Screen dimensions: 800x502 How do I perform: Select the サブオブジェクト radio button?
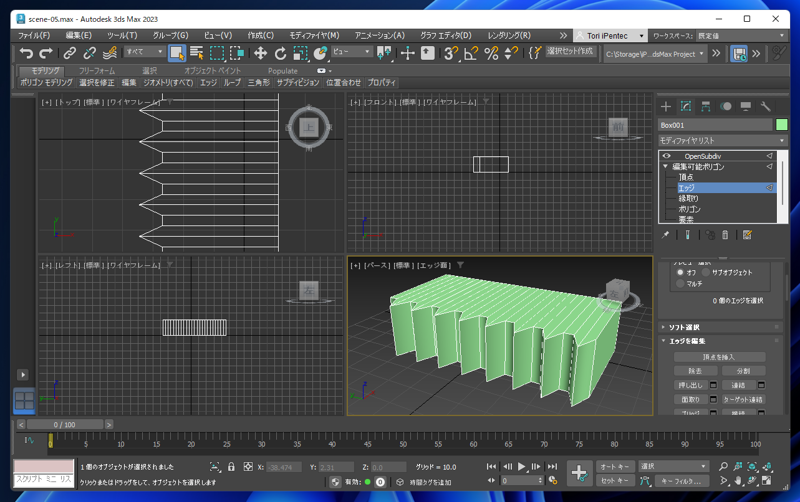click(706, 272)
